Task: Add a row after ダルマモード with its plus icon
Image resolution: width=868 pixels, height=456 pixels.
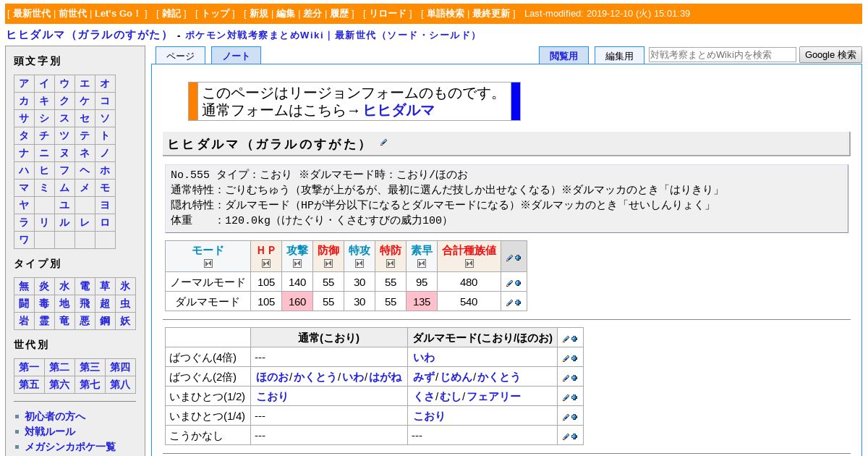Action: 518,303
